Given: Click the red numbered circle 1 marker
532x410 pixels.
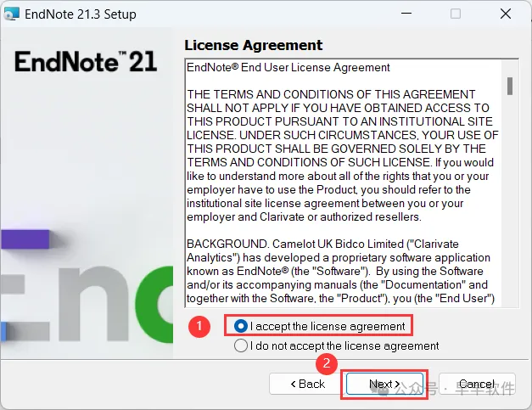Looking at the screenshot, I should coord(199,326).
